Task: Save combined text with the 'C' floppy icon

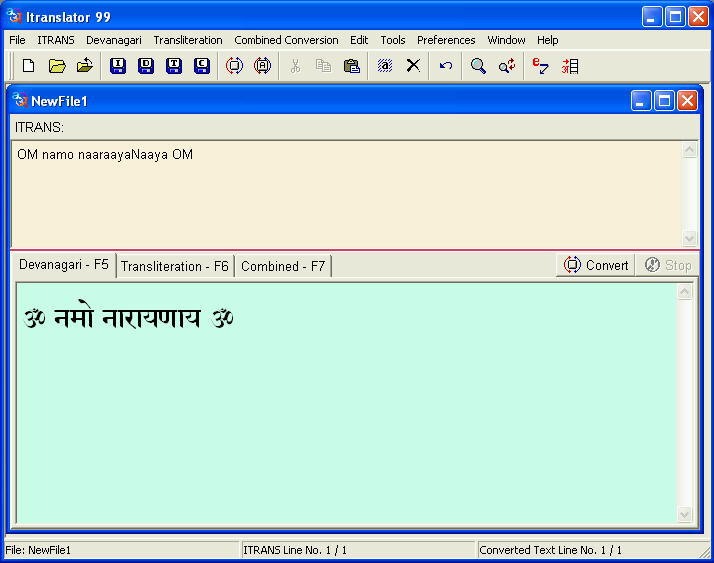Action: (202, 66)
